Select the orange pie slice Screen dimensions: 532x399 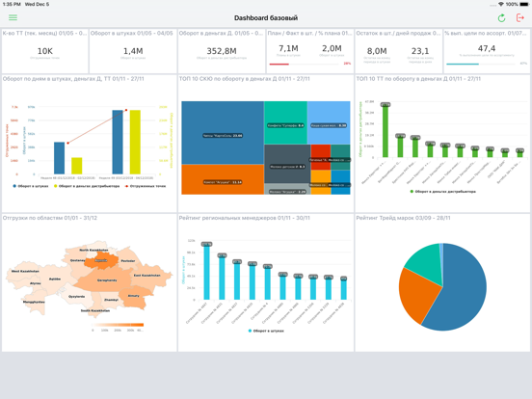coord(418,295)
